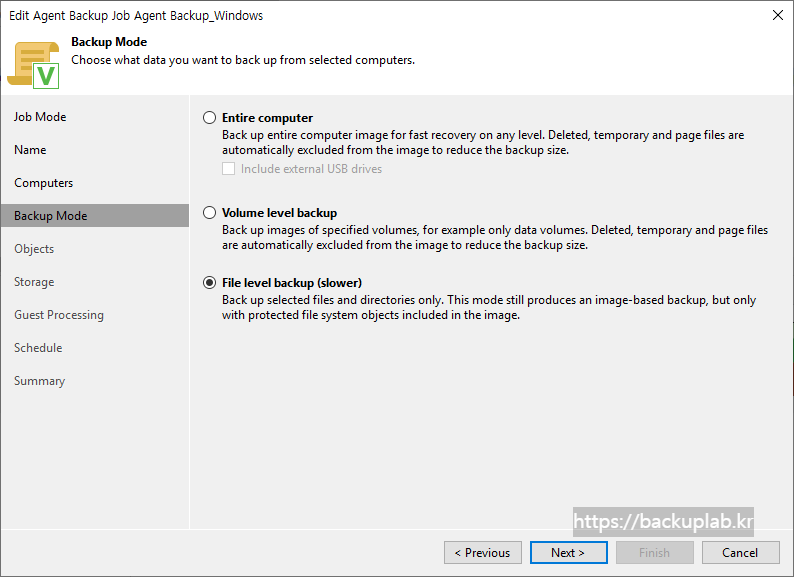Switch to the Computers step
Viewport: 794px width, 577px height.
point(44,183)
